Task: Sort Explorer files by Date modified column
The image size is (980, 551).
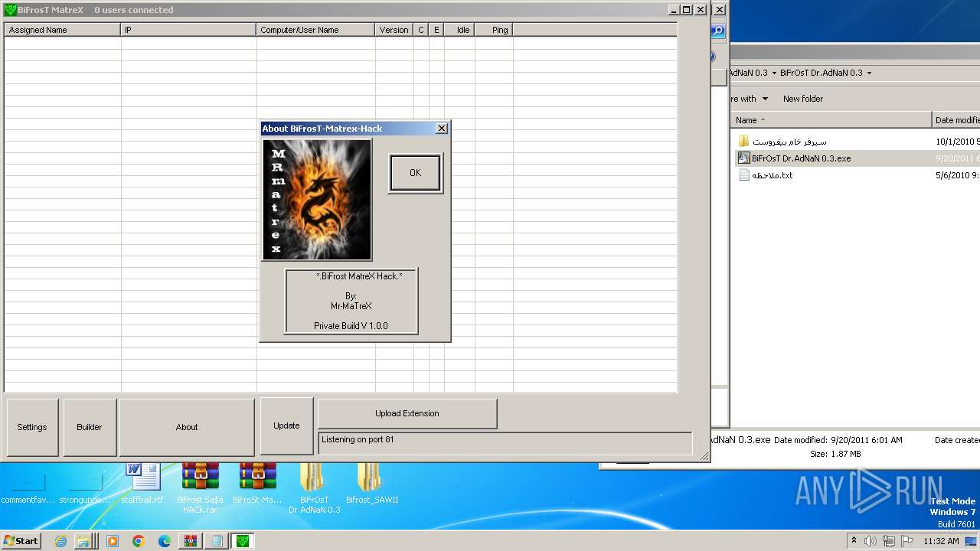Action: pos(956,120)
